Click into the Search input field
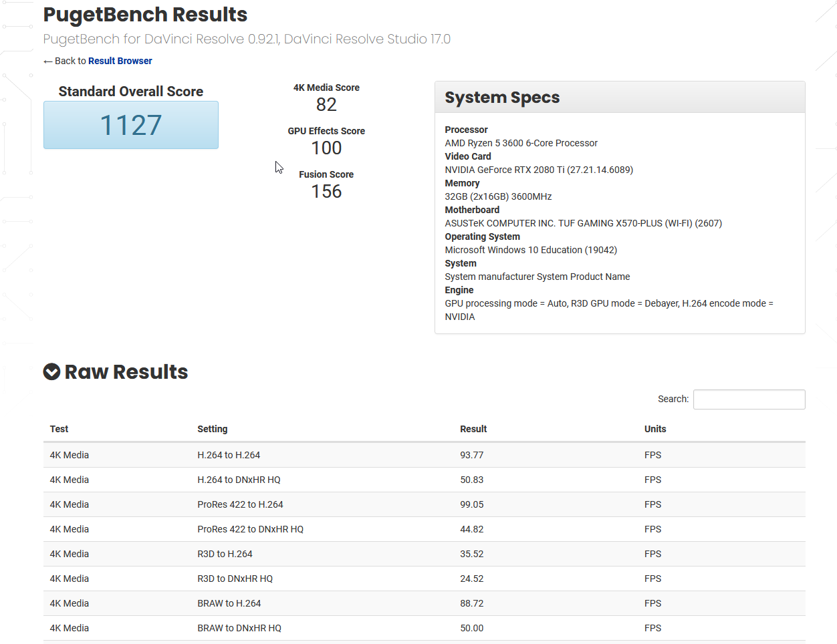This screenshot has width=837, height=644. [749, 399]
